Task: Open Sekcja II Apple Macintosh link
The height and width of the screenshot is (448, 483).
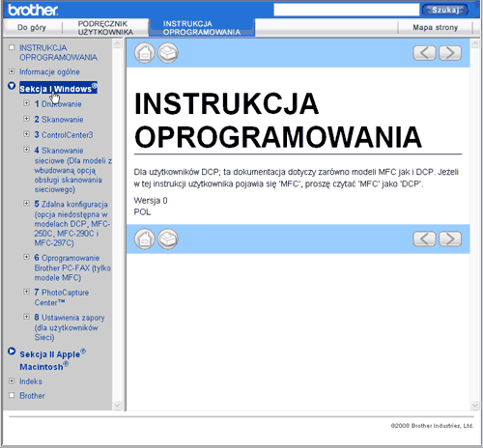Action: coord(53,360)
